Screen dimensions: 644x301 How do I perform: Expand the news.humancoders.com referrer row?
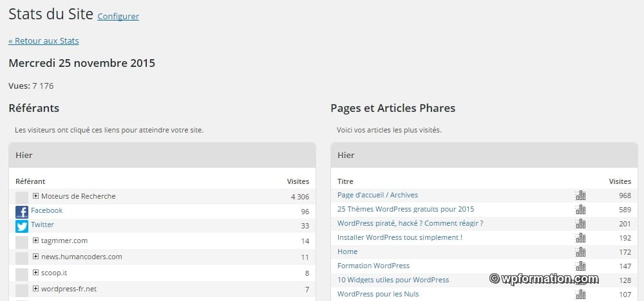coord(35,257)
